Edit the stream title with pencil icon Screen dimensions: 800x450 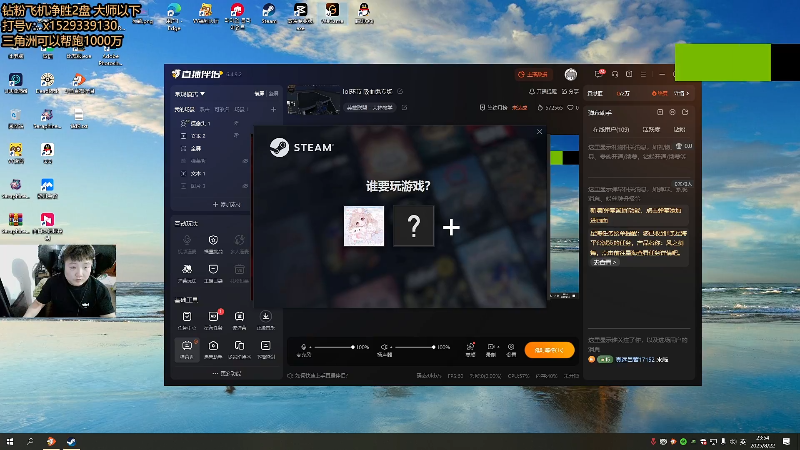point(400,91)
